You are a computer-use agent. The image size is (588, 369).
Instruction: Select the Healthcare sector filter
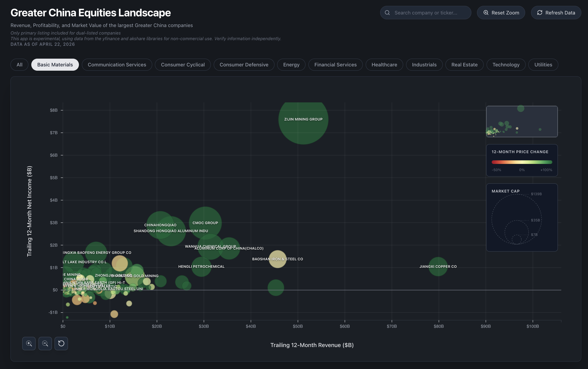coord(384,65)
